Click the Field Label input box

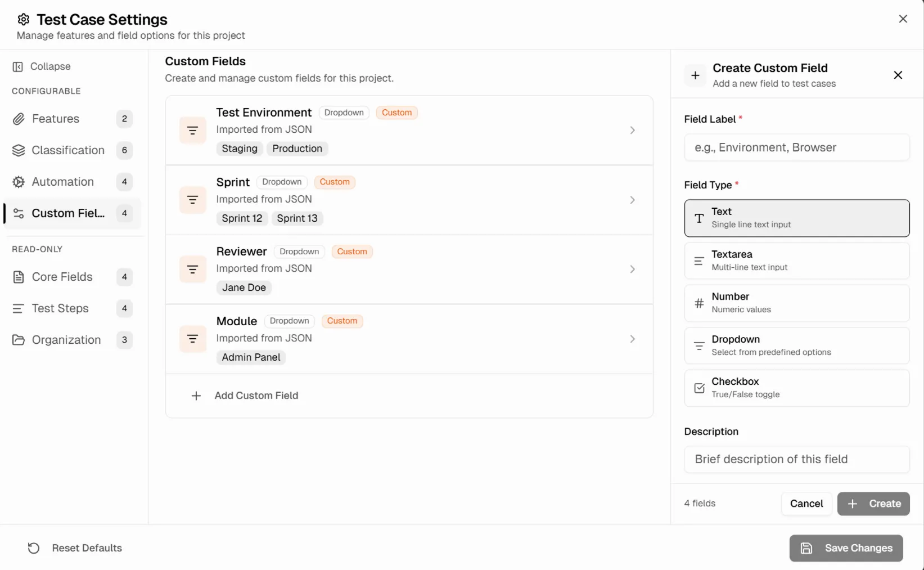[796, 147]
